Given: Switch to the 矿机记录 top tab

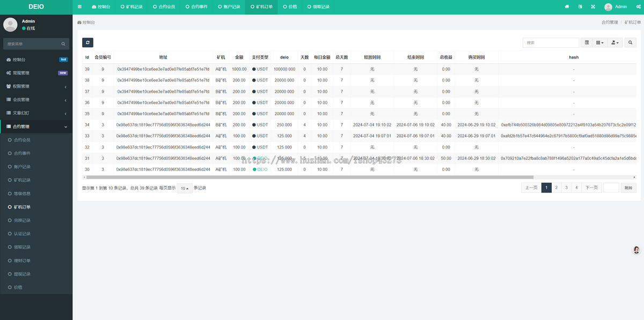Looking at the screenshot, I should (131, 7).
